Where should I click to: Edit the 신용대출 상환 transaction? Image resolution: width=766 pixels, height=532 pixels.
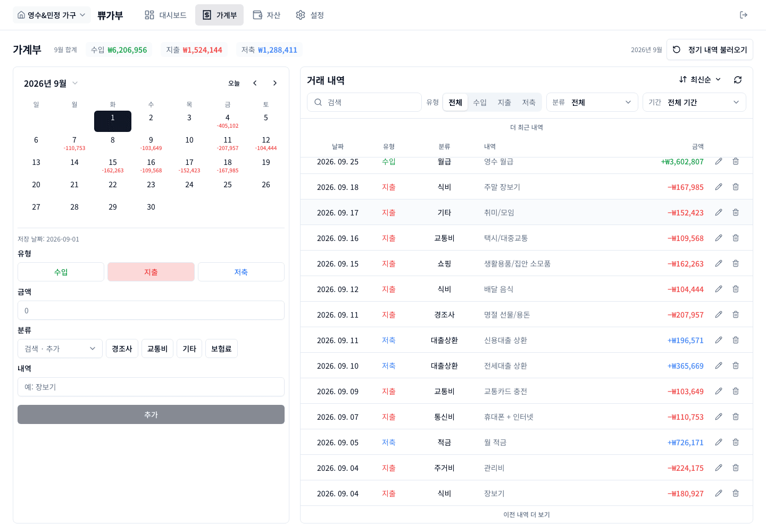pos(719,340)
